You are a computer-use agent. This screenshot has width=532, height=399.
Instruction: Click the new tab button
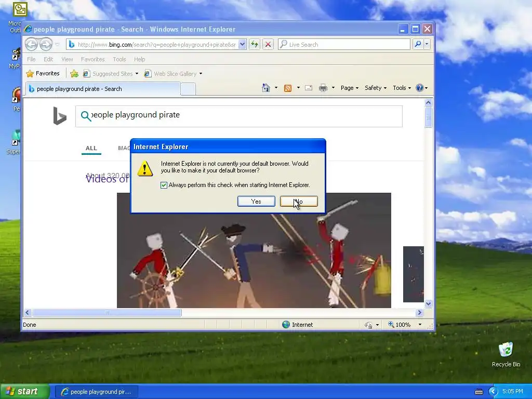[188, 89]
